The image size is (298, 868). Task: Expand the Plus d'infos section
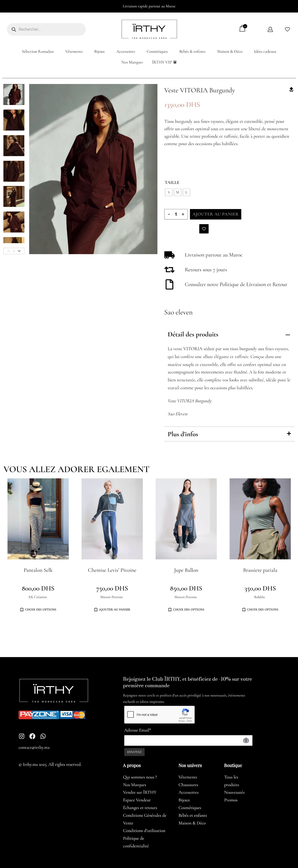(289, 434)
